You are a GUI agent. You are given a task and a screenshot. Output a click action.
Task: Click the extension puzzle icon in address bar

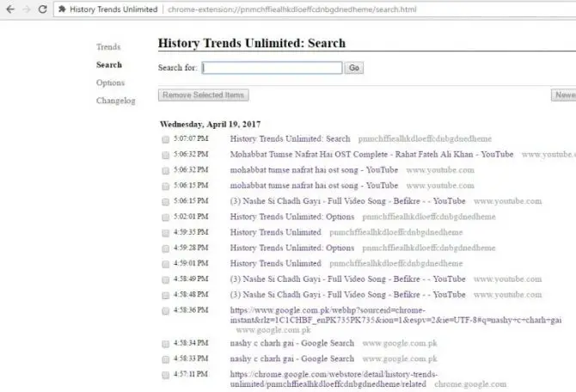click(62, 9)
